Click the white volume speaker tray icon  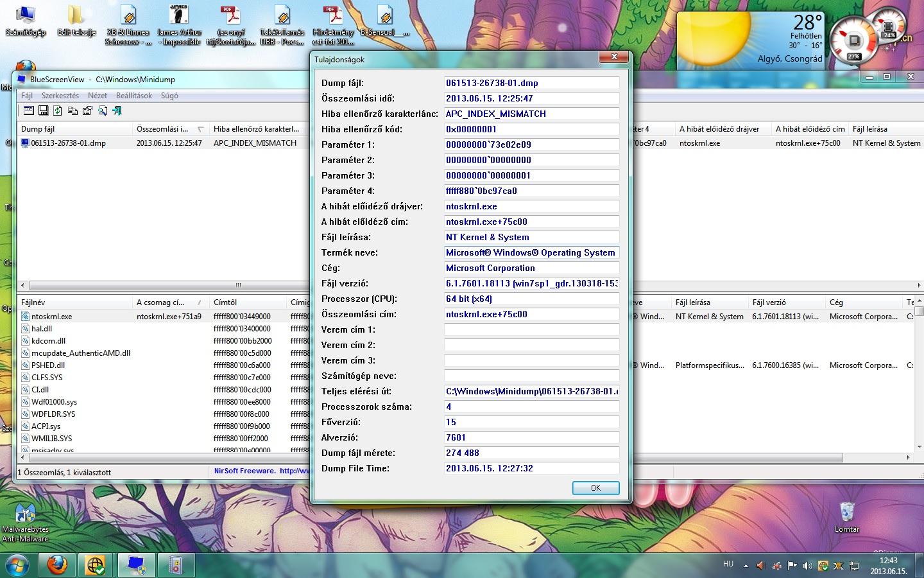click(x=808, y=566)
